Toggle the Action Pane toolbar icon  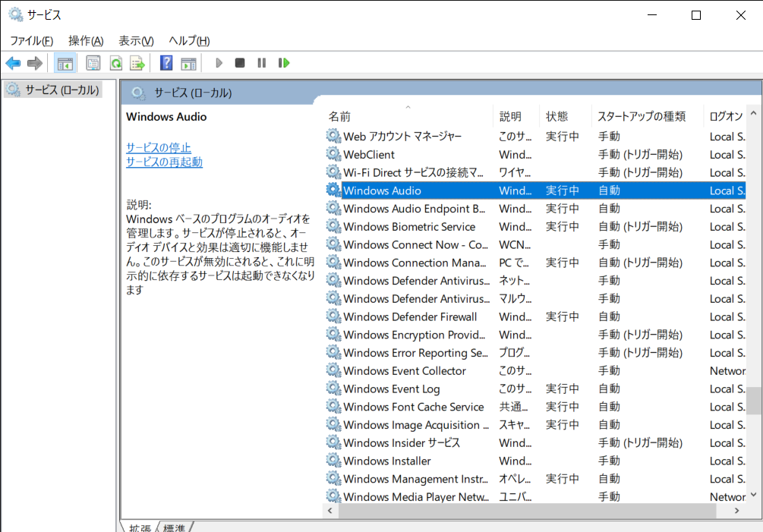tap(188, 63)
